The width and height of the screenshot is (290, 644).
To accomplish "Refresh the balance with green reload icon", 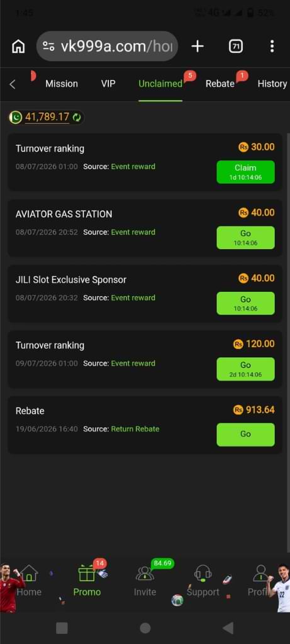I will [77, 118].
